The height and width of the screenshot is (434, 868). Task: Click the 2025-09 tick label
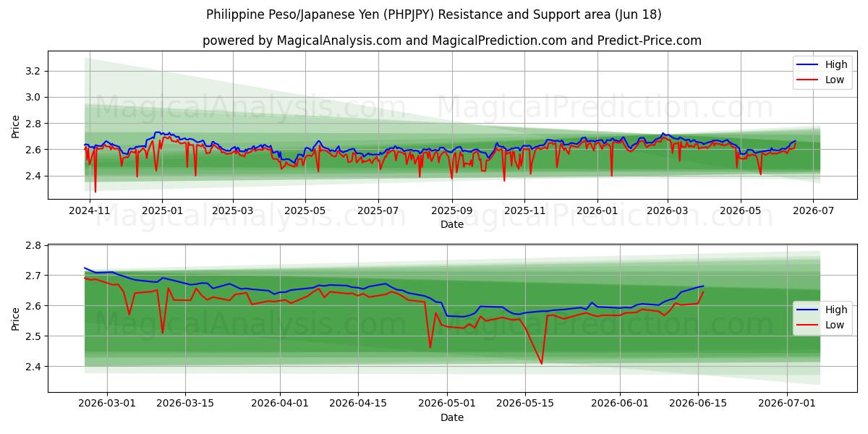pos(451,211)
